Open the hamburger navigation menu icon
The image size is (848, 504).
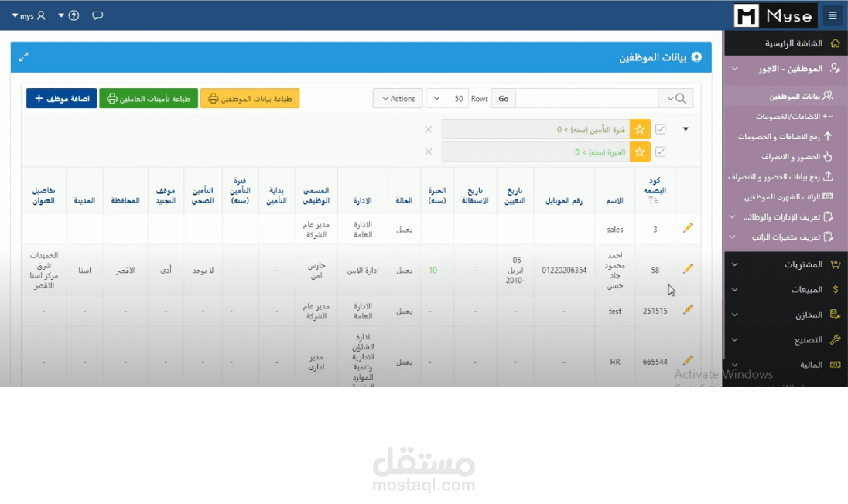click(x=833, y=15)
